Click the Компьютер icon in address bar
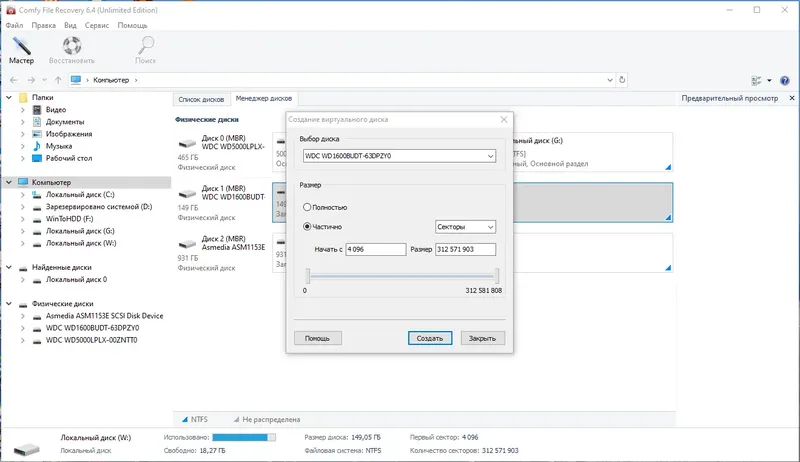 [x=76, y=80]
